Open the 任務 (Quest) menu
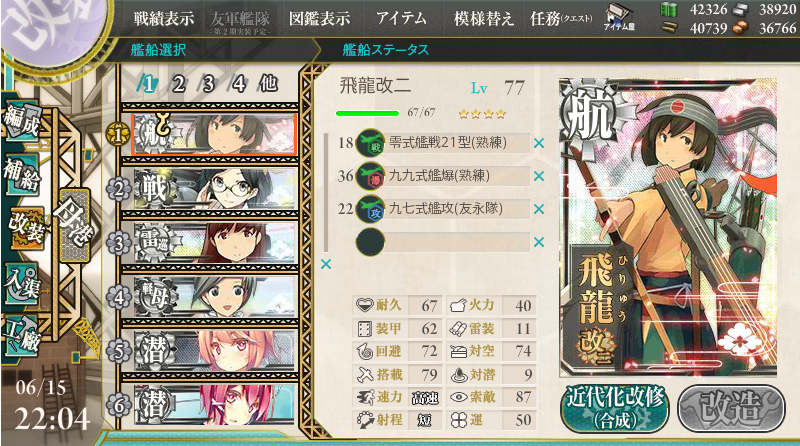The width and height of the screenshot is (800, 446). (561, 19)
